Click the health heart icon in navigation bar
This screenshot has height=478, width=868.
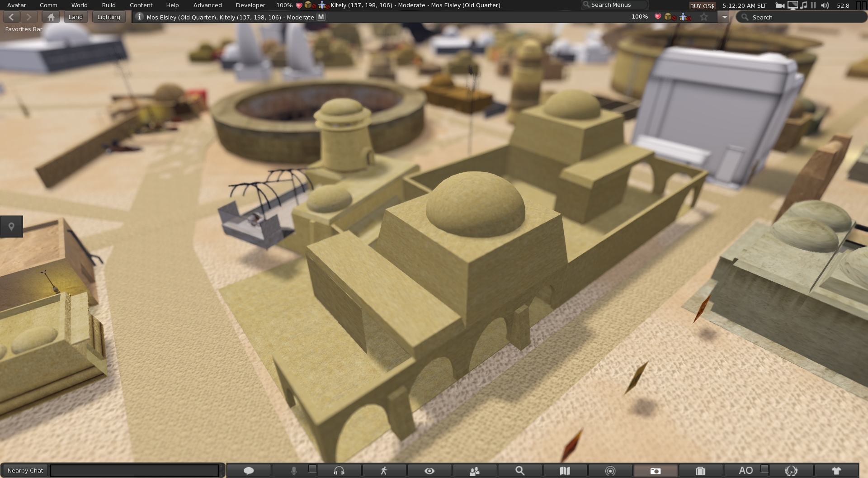(658, 17)
